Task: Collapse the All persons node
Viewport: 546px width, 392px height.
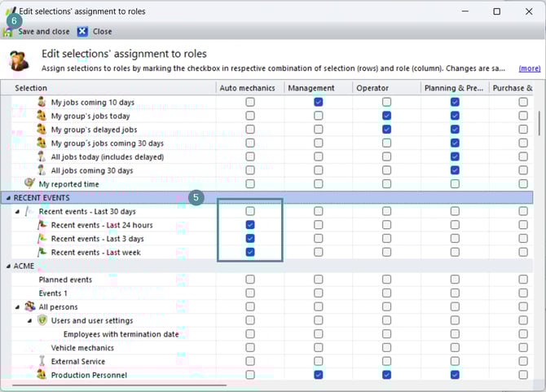Action: pyautogui.click(x=17, y=306)
